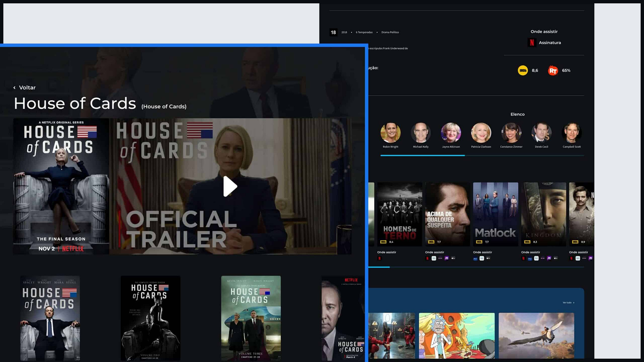Viewport: 644px width, 362px height.
Task: Click Onde assistir under Matlock
Action: tap(482, 252)
